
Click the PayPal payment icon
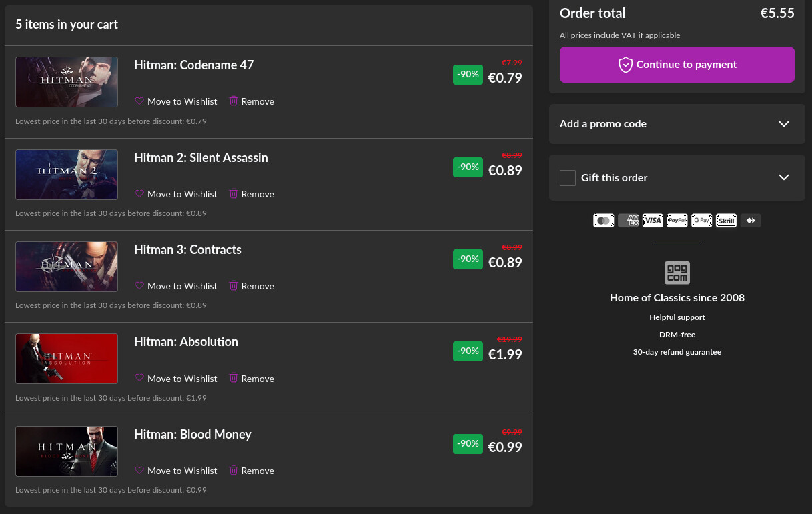677,221
